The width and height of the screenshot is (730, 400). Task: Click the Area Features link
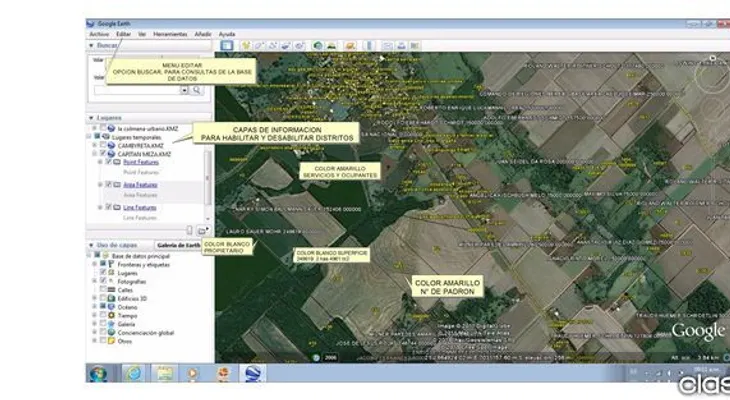140,185
